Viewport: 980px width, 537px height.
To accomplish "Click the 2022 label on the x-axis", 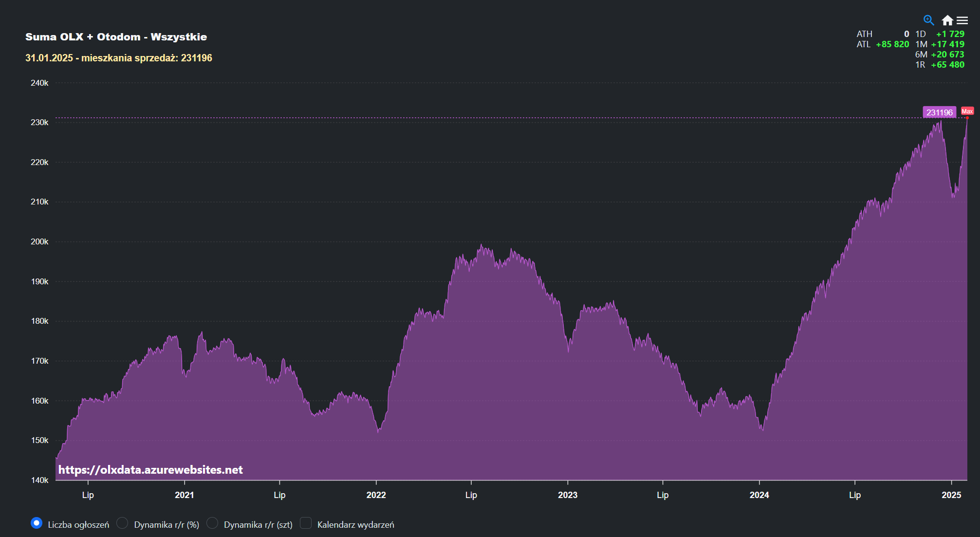I will [376, 495].
